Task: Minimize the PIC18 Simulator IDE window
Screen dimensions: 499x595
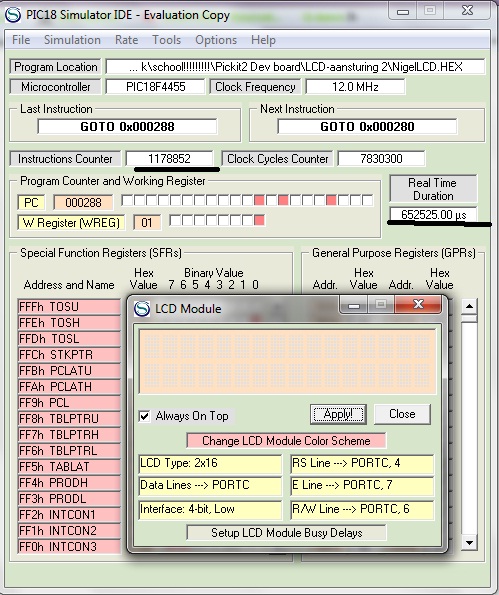Action: click(403, 11)
